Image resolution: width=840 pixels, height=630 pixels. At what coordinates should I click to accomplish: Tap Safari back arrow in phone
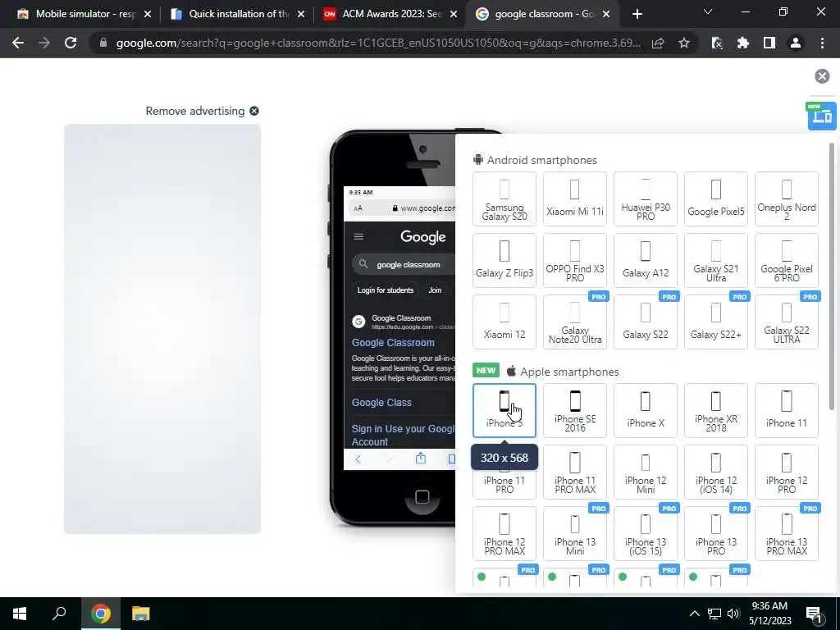point(358,459)
